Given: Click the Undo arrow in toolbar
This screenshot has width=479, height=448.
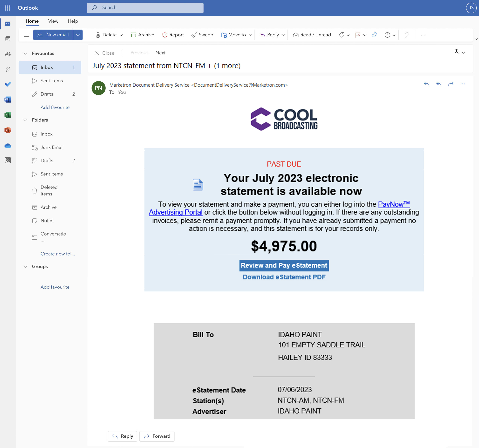Looking at the screenshot, I should coord(407,35).
